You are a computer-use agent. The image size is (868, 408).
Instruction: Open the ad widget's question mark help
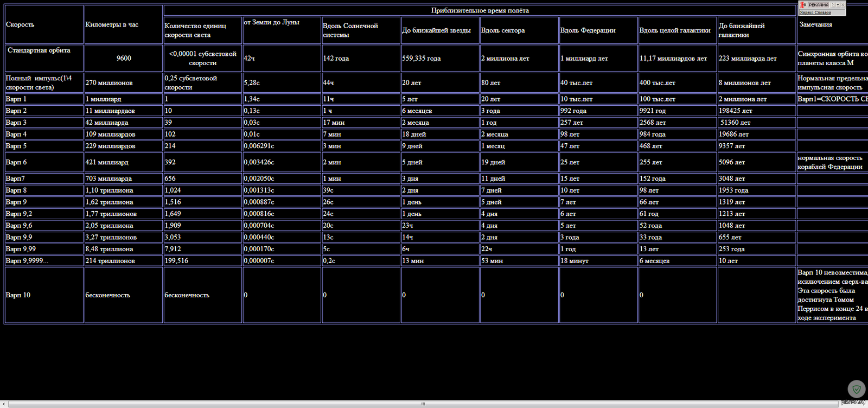tap(833, 5)
